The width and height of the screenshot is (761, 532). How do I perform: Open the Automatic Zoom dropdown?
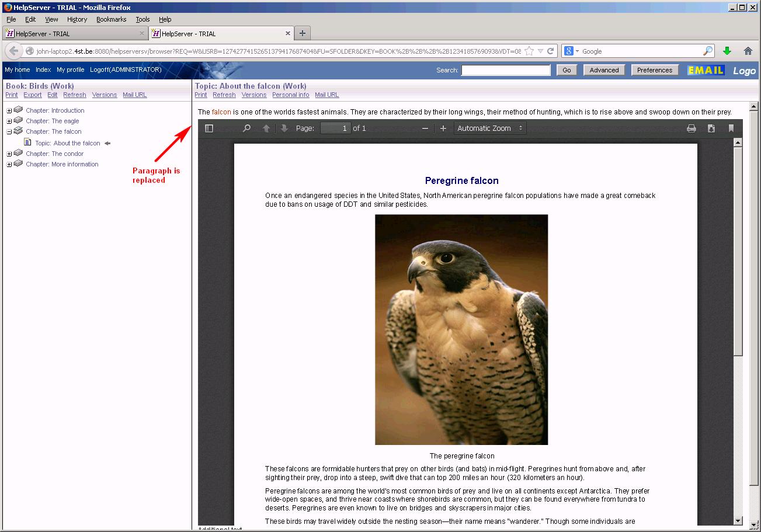point(490,128)
